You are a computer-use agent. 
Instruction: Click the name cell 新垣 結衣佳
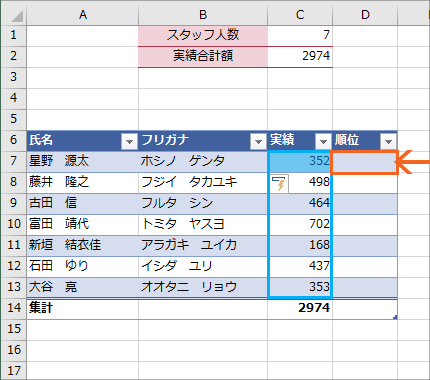coord(83,245)
